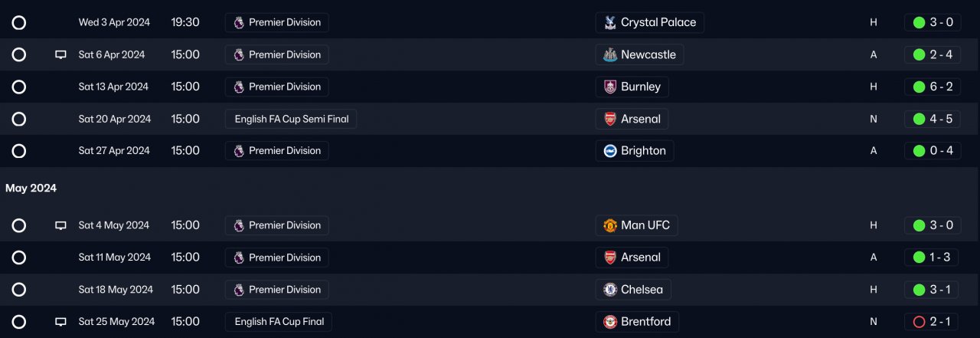
Task: Click the Brentford club badge icon
Action: pyautogui.click(x=609, y=322)
